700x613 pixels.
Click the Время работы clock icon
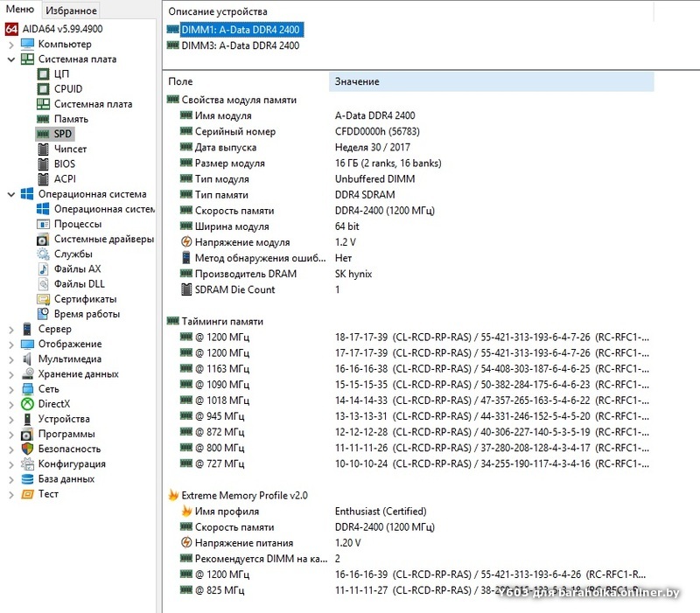tap(43, 314)
